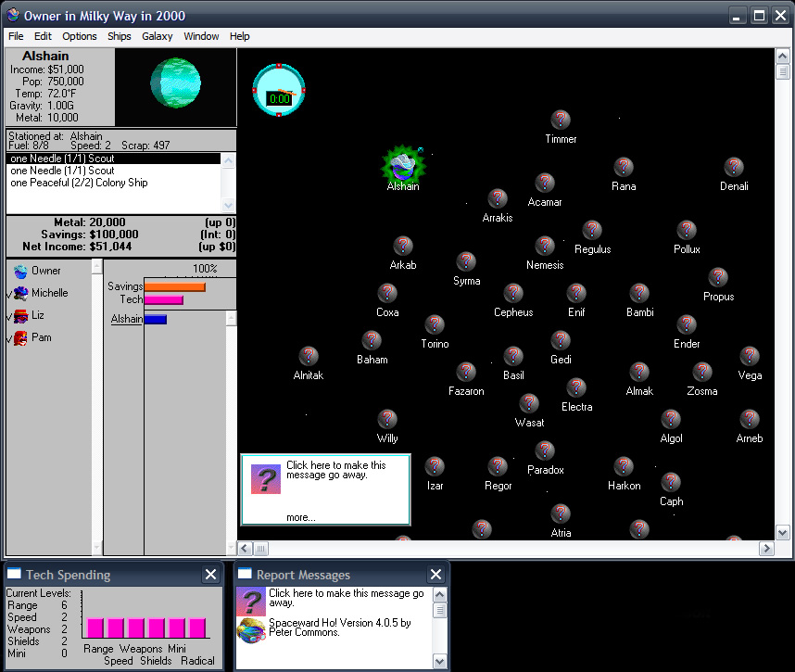Click the Alshain budget label
Screen dimensions: 795x672
(x=127, y=319)
